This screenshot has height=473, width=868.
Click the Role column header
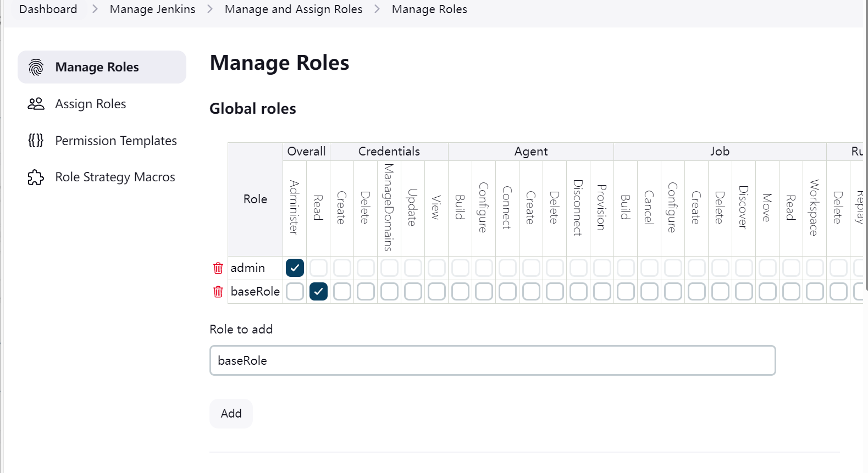tap(255, 199)
